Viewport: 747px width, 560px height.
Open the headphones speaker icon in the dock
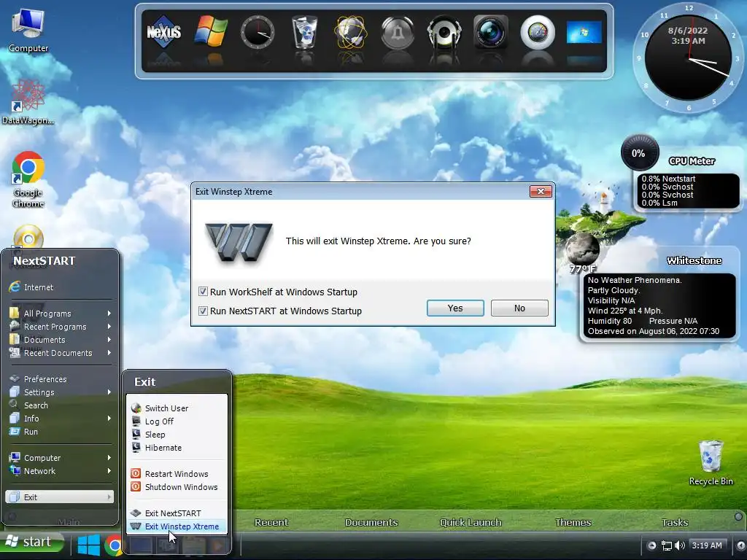444,32
